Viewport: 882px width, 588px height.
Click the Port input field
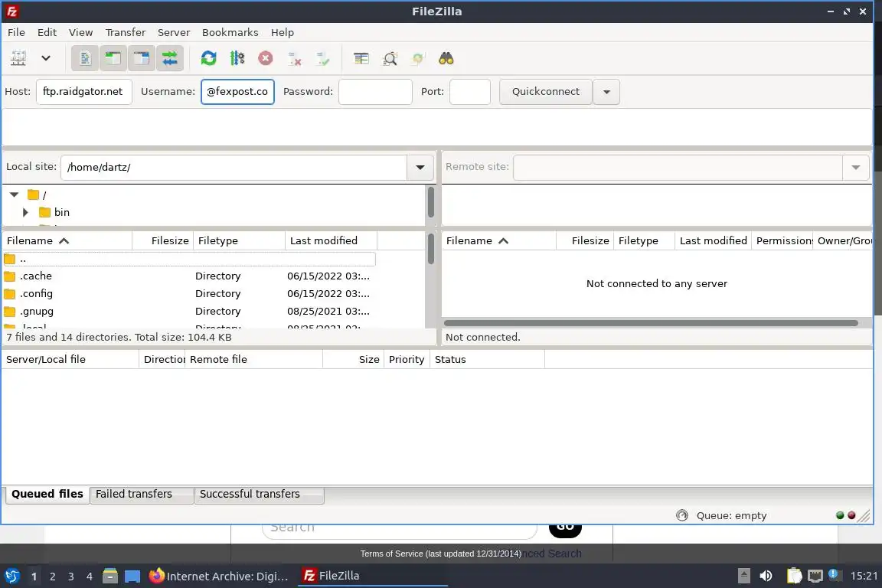click(469, 92)
